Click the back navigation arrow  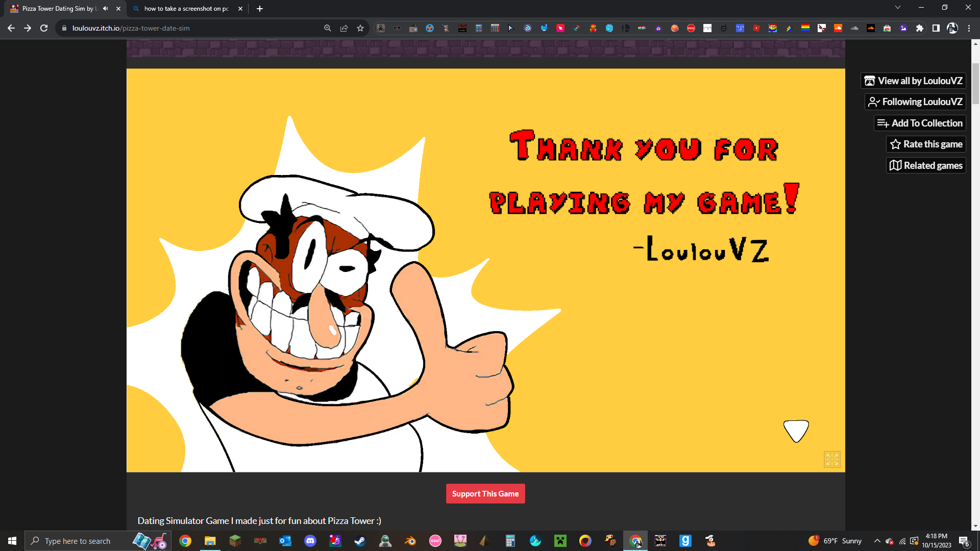[x=11, y=28]
